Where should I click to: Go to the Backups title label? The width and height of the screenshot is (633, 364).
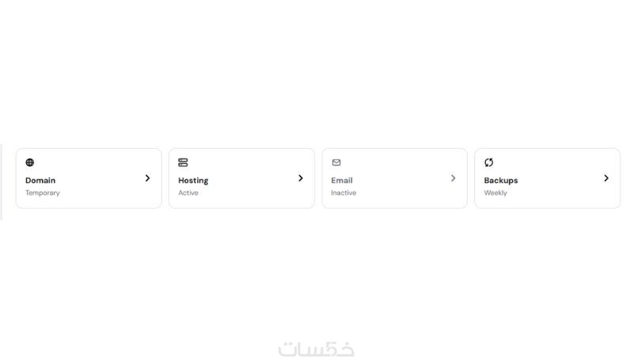click(x=501, y=180)
